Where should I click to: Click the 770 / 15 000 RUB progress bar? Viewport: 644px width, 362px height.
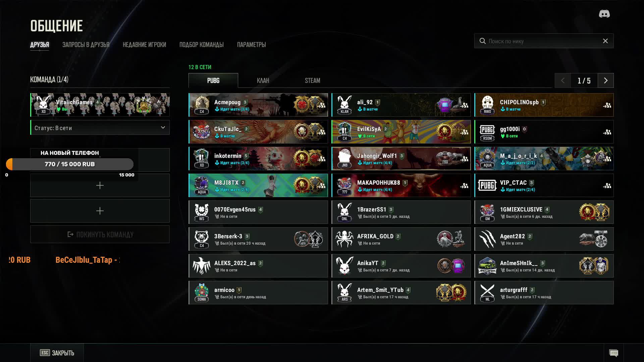70,164
